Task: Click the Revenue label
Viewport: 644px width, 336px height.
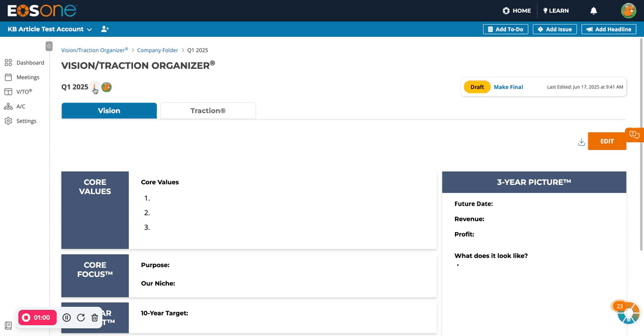Action: coord(469,219)
